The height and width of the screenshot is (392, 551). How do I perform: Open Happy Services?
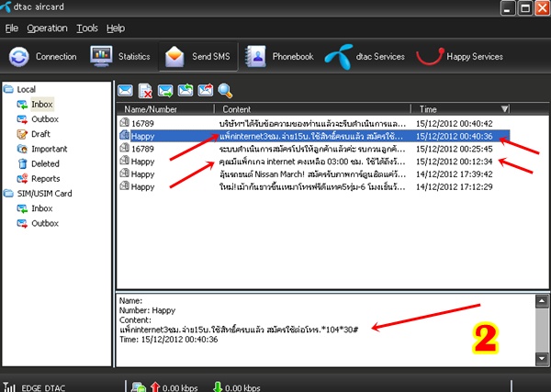click(x=460, y=57)
